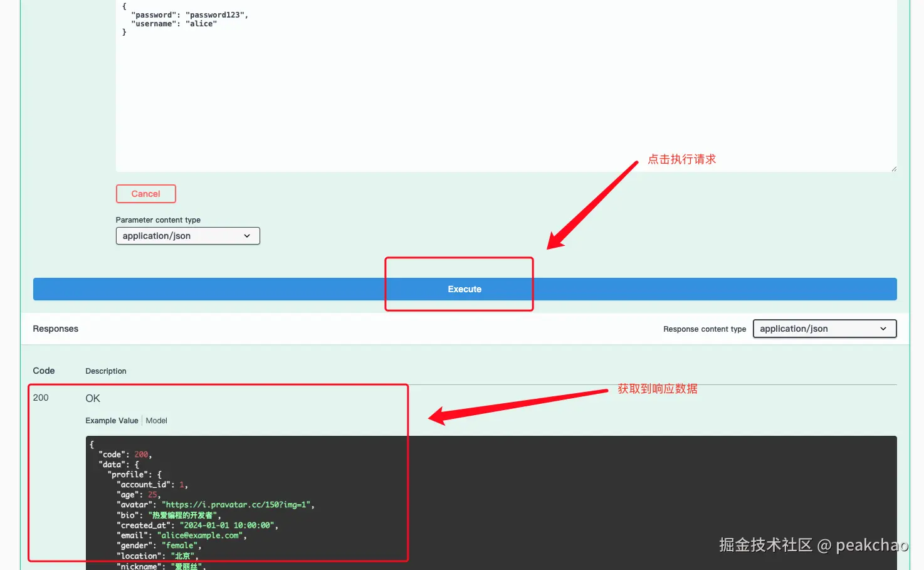This screenshot has width=924, height=570.
Task: Click the bio value in response JSON
Action: pyautogui.click(x=184, y=515)
